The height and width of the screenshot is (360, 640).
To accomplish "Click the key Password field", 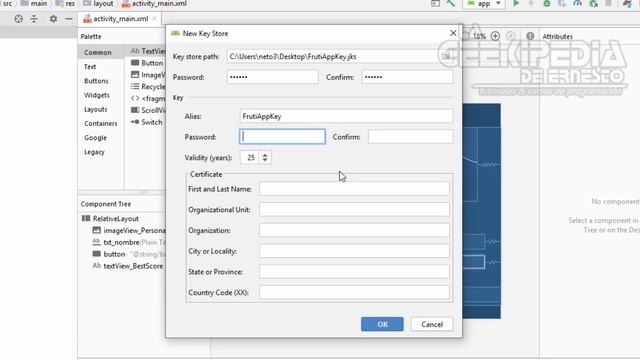I will [x=282, y=137].
